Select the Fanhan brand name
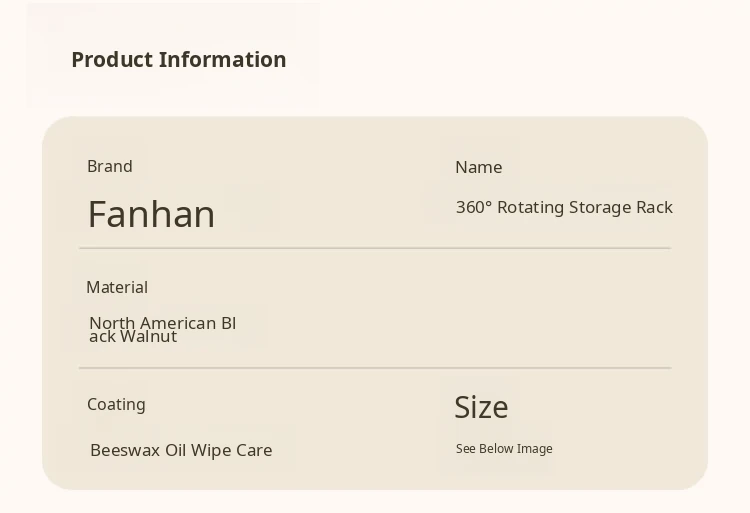This screenshot has width=750, height=513. (x=151, y=214)
